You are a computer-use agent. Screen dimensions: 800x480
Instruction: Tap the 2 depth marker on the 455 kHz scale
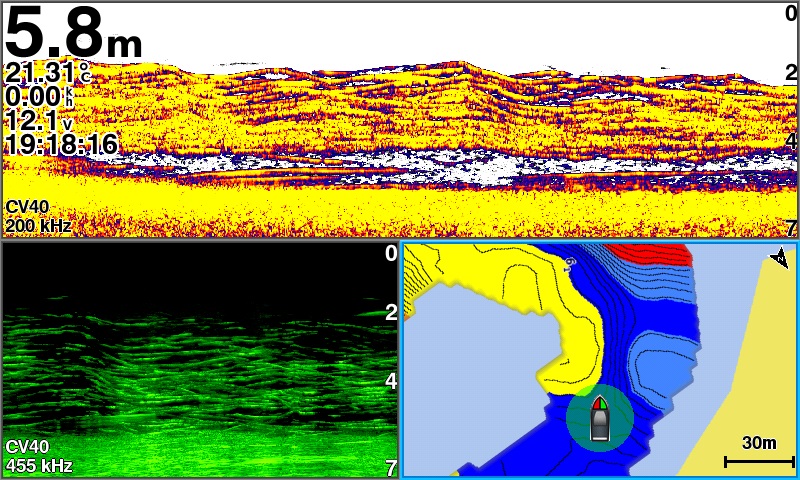pos(391,313)
